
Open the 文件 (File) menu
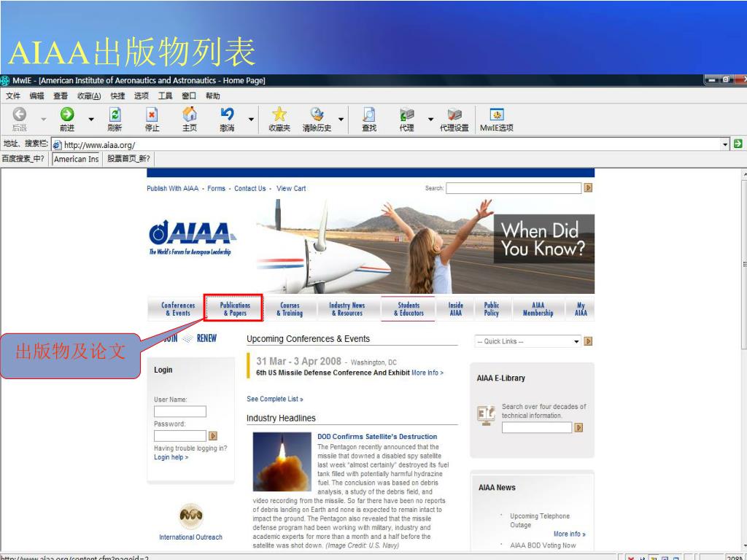coord(13,96)
